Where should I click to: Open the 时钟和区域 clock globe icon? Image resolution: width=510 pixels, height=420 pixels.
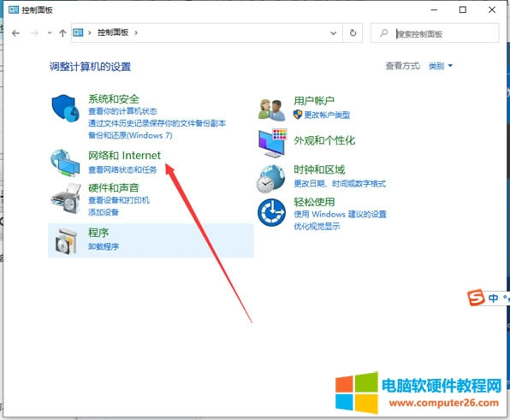[x=271, y=179]
